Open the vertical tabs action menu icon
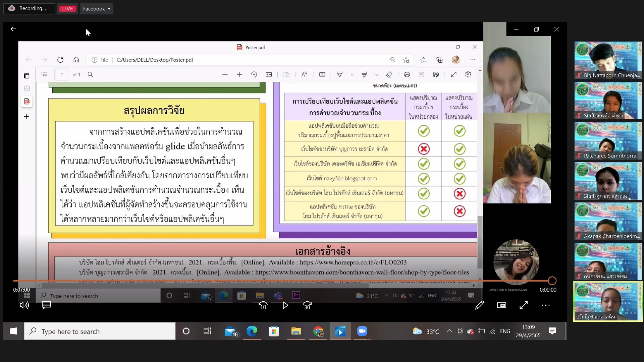The image size is (644, 362). [x=26, y=76]
